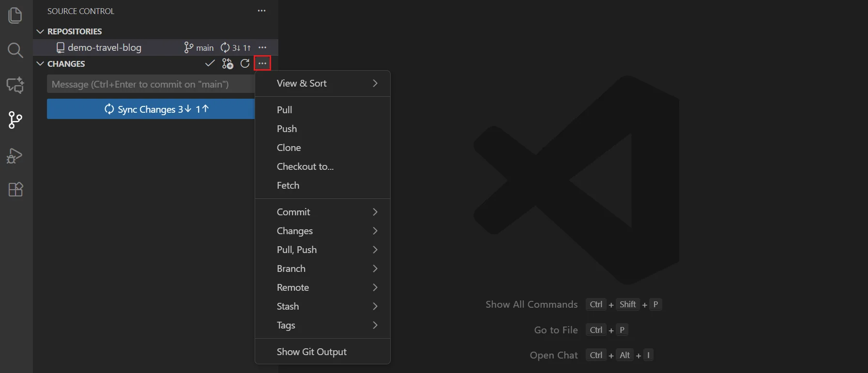Click the main branch indicator
This screenshot has height=373, width=868.
pyautogui.click(x=199, y=47)
